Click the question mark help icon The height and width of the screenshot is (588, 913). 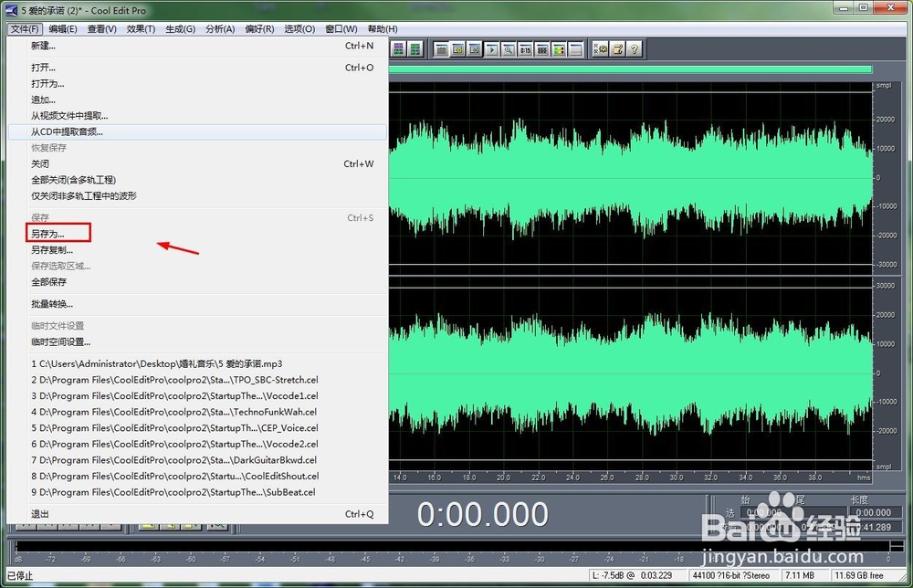point(635,49)
